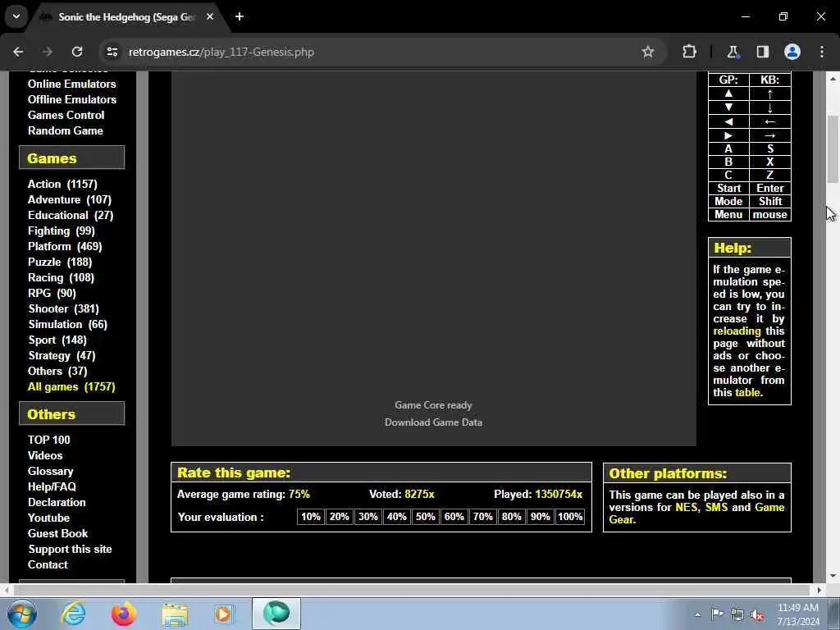Click the muted volume tray icon

(757, 614)
